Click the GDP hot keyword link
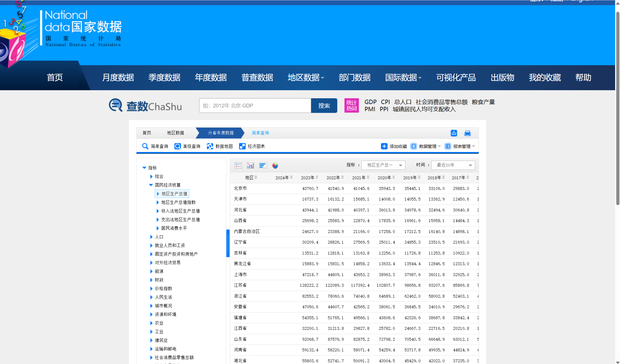Screen dimensions: 620x364 tap(370, 102)
